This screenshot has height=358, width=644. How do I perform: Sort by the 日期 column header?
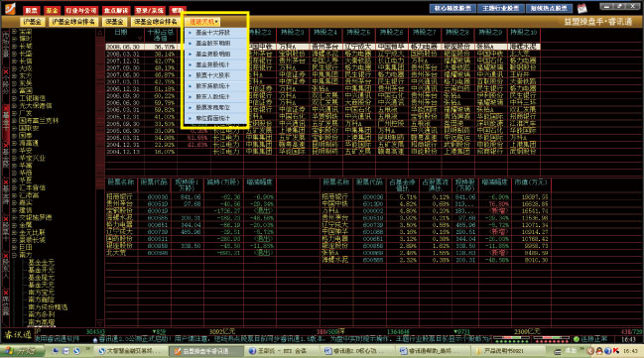121,33
